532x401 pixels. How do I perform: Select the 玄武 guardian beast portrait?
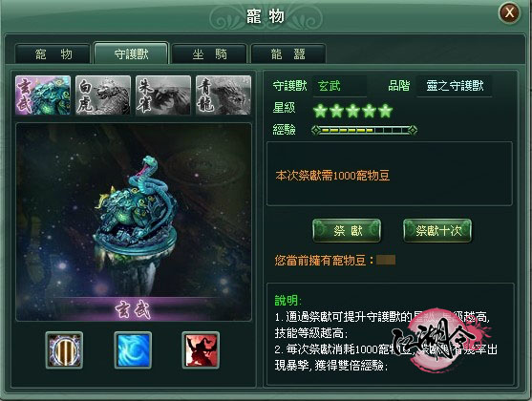[43, 95]
